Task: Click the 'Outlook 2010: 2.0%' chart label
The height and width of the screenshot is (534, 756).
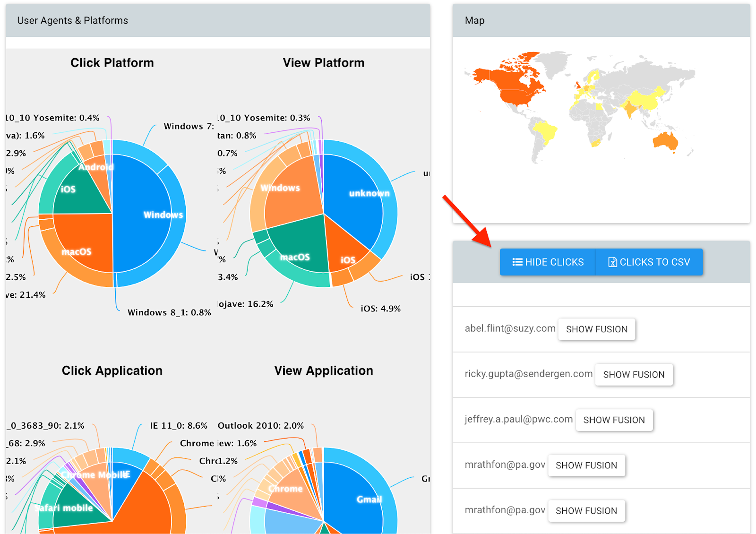Action: pos(261,426)
